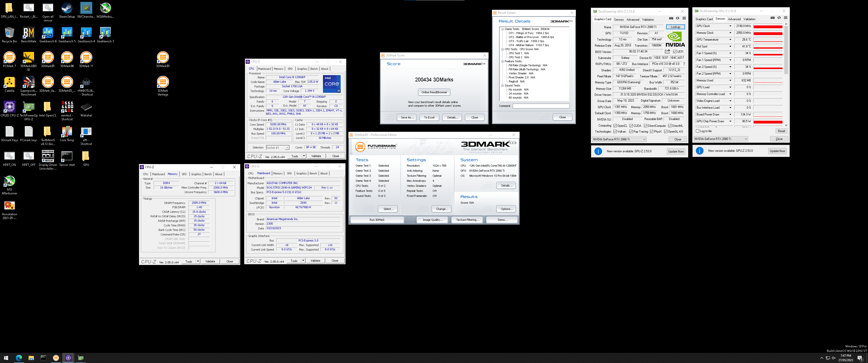Toggle the OpenCL checkbox

[x=615, y=126]
